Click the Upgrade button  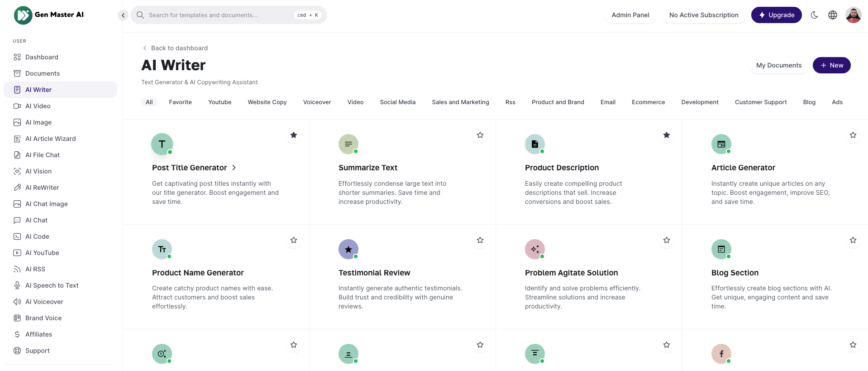776,15
